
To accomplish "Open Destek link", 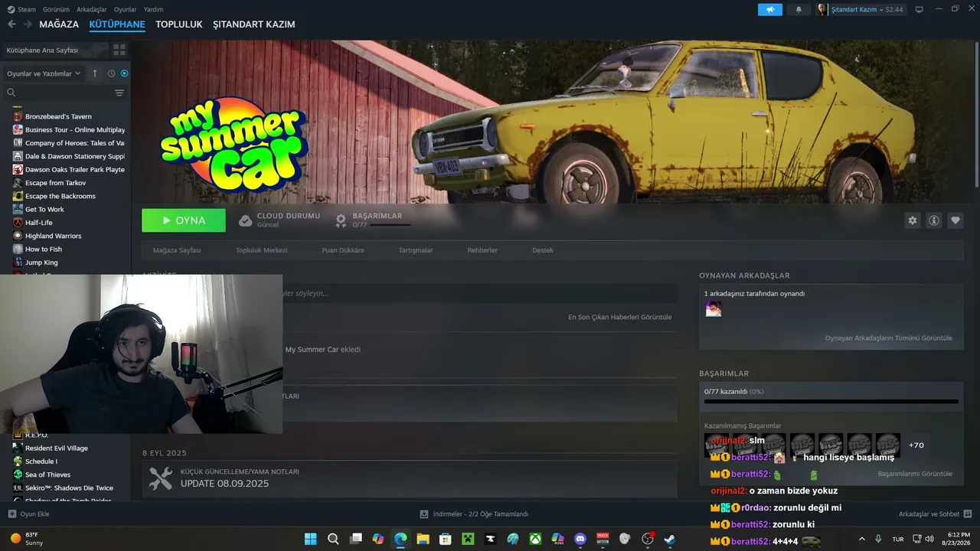I will tap(543, 250).
